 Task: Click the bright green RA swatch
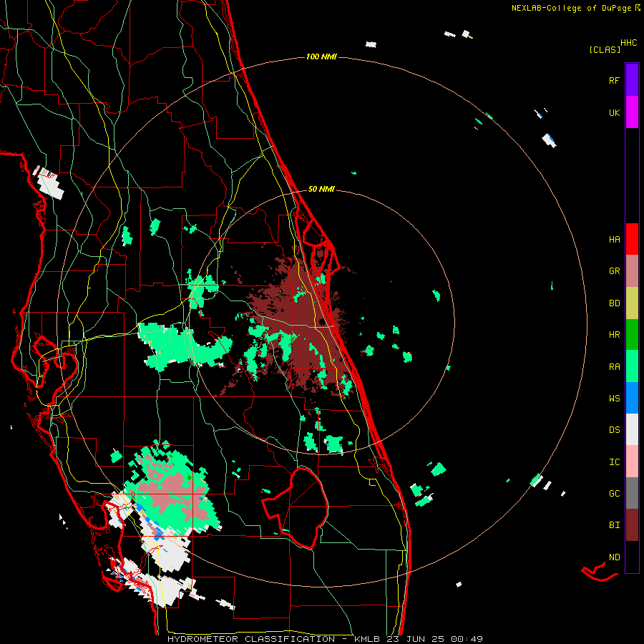click(632, 366)
